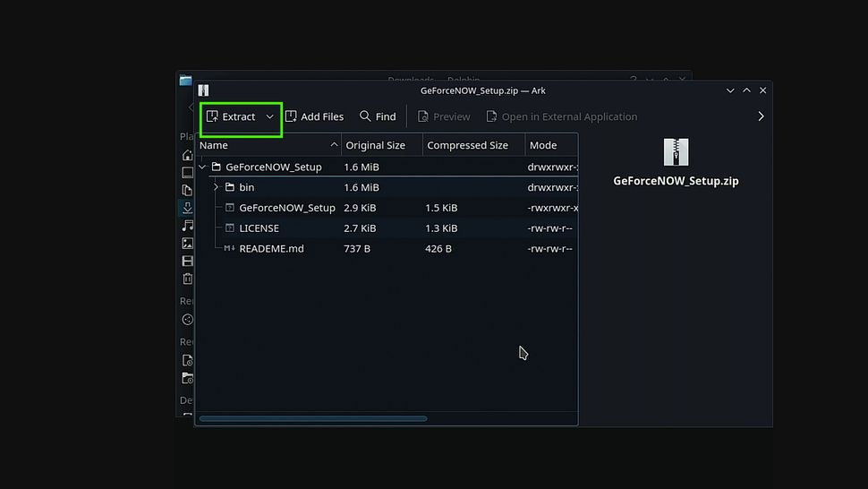Click the 426 B compressed size cell
868x489 pixels.
coord(438,249)
